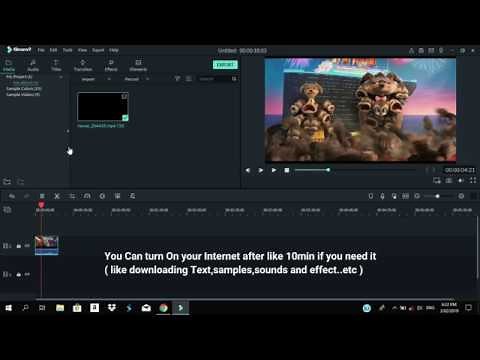
Task: Click the render preview icon
Action: tap(371, 196)
